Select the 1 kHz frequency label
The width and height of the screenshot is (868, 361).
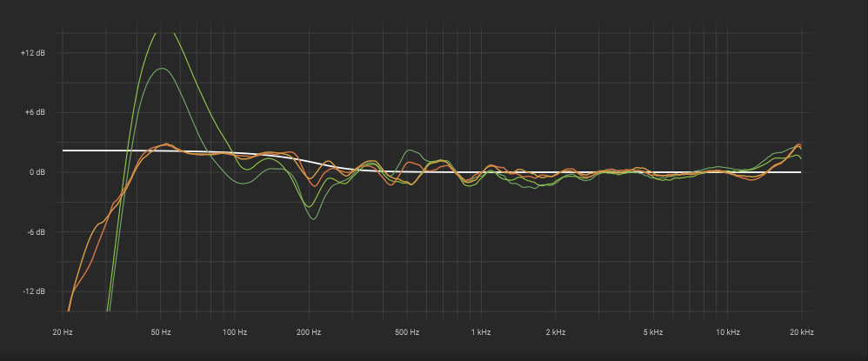[481, 332]
